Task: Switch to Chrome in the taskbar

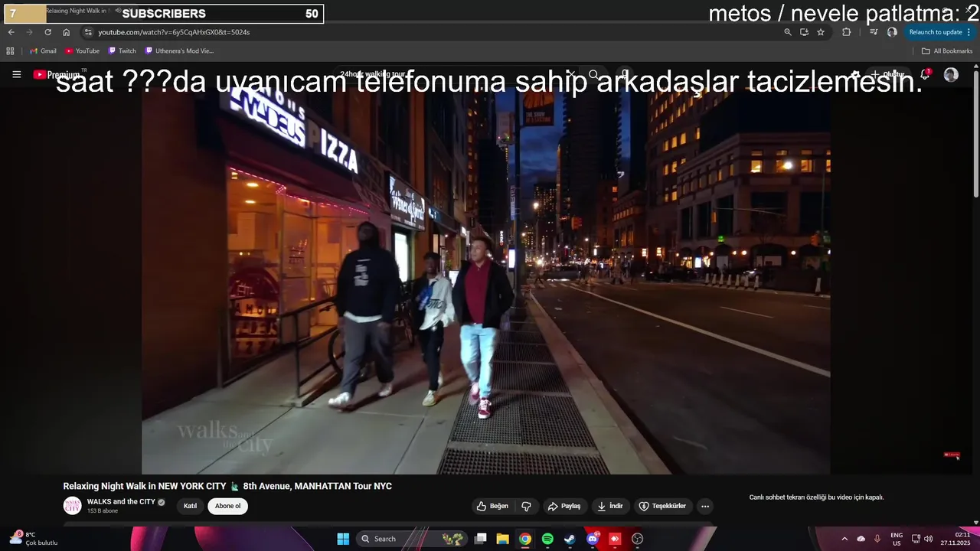Action: click(x=524, y=539)
